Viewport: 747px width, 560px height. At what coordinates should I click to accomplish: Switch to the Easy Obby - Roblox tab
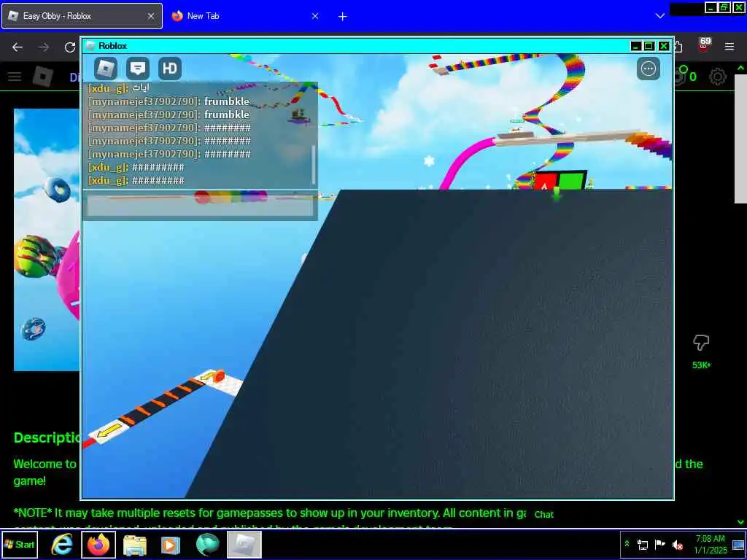click(82, 16)
